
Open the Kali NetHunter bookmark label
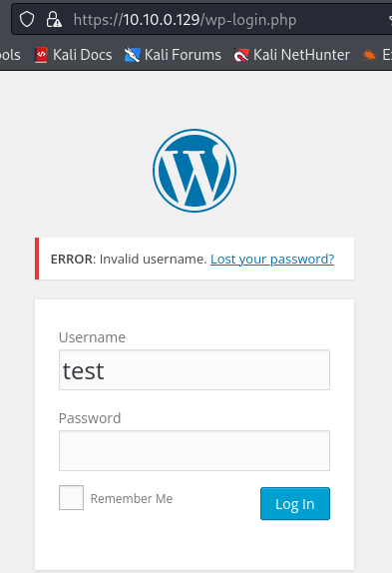[301, 55]
